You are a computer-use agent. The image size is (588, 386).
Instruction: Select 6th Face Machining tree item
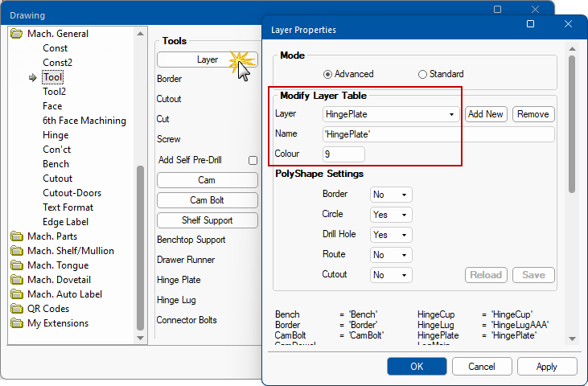click(x=84, y=121)
